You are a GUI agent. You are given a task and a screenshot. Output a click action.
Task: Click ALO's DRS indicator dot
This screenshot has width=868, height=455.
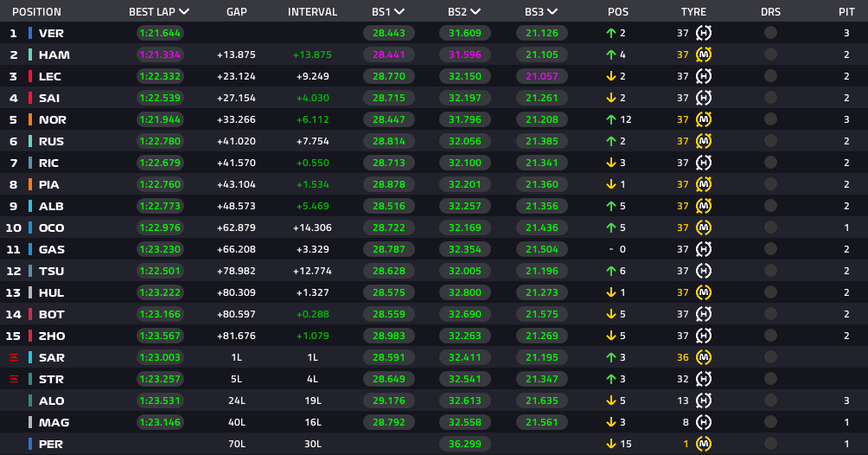pyautogui.click(x=770, y=401)
